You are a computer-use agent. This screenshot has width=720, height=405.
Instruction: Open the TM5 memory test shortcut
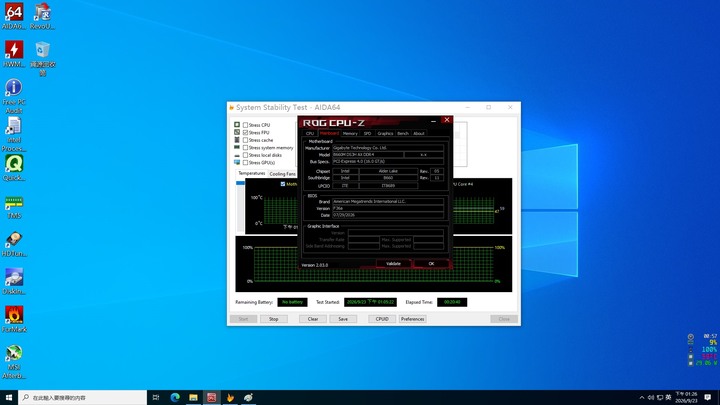(14, 206)
